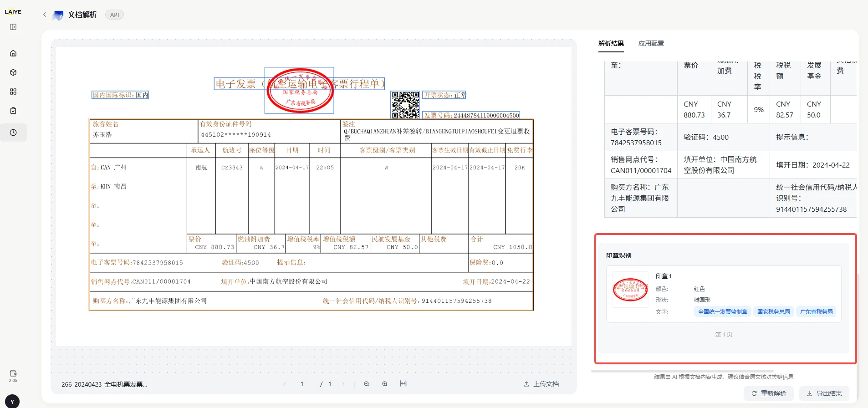Click the 购买方名称 result cell

[641, 198]
